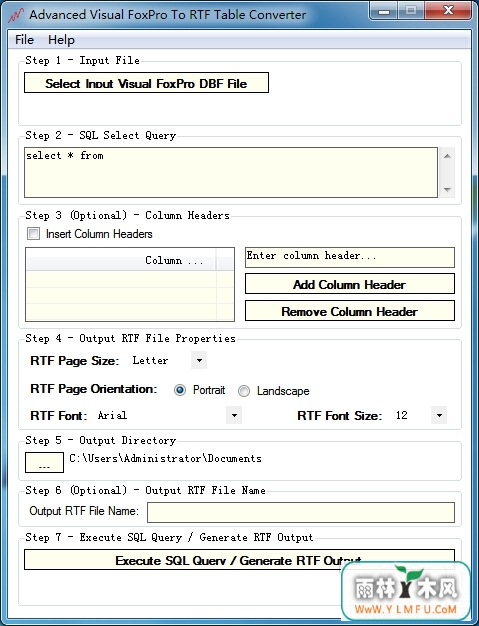Click the Column list header cell

point(121,260)
